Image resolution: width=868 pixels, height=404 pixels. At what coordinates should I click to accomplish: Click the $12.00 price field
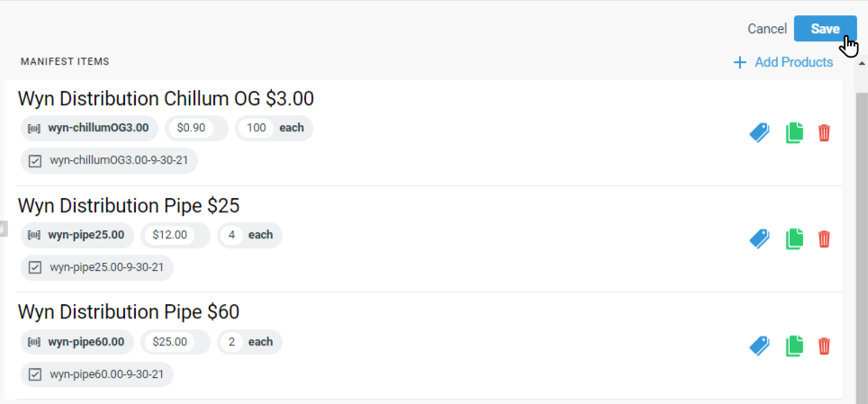coord(170,235)
